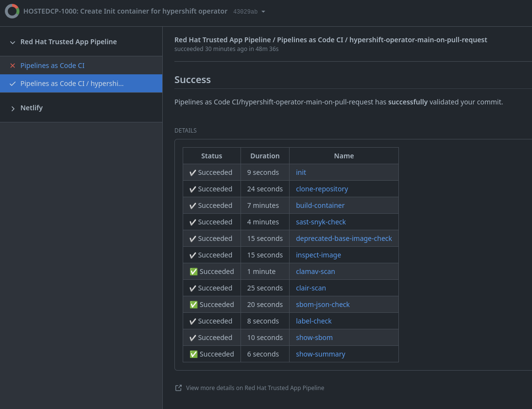Expand the Netlify section
Image resolution: width=532 pixels, height=409 pixels.
pyautogui.click(x=13, y=108)
